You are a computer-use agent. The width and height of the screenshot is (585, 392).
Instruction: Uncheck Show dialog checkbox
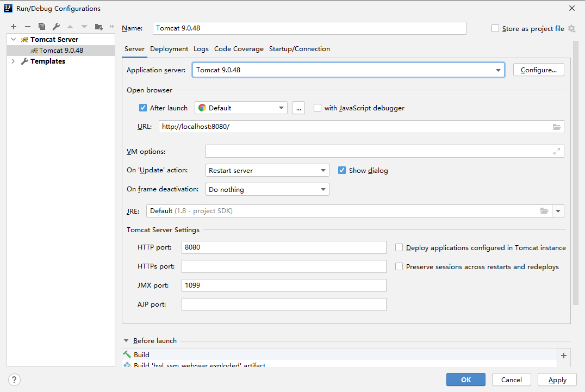point(342,171)
